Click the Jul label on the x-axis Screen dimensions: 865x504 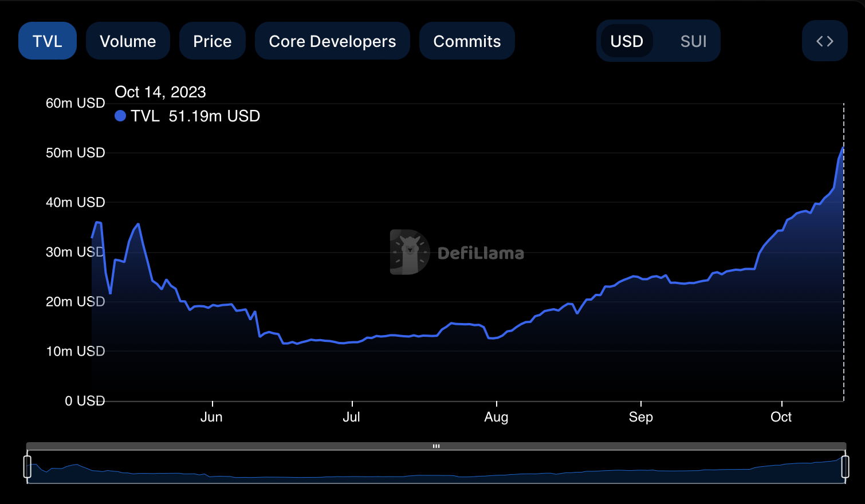click(351, 417)
